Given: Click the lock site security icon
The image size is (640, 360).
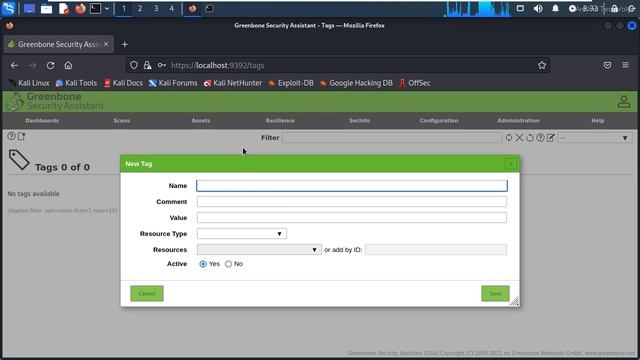Looking at the screenshot, I should pyautogui.click(x=147, y=65).
